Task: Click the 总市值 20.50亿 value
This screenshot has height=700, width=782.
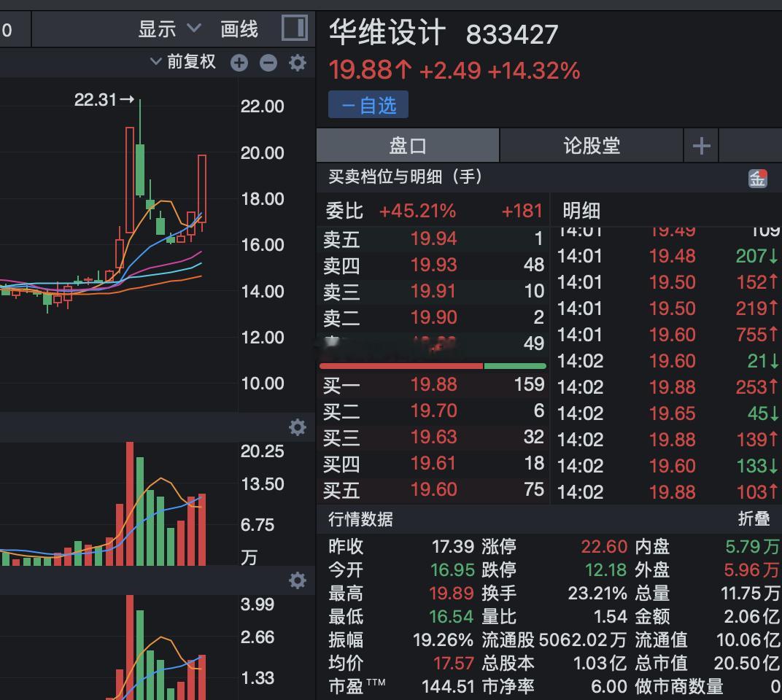Action: pyautogui.click(x=746, y=663)
